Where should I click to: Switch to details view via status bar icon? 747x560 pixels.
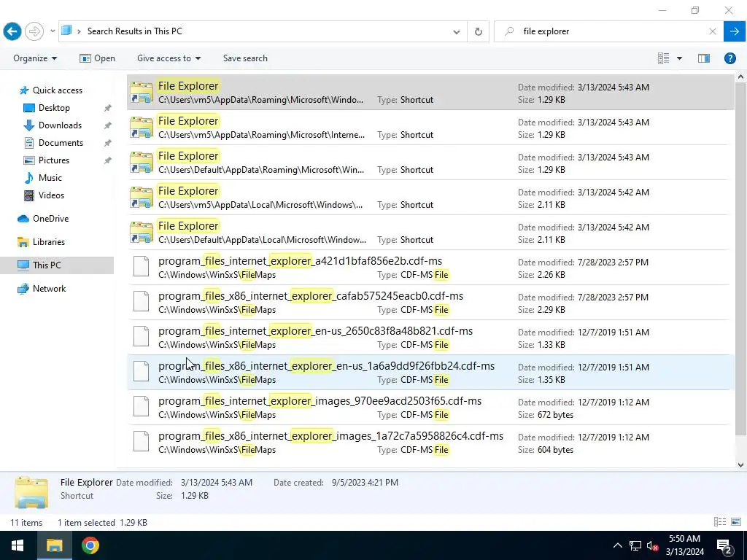click(x=720, y=522)
